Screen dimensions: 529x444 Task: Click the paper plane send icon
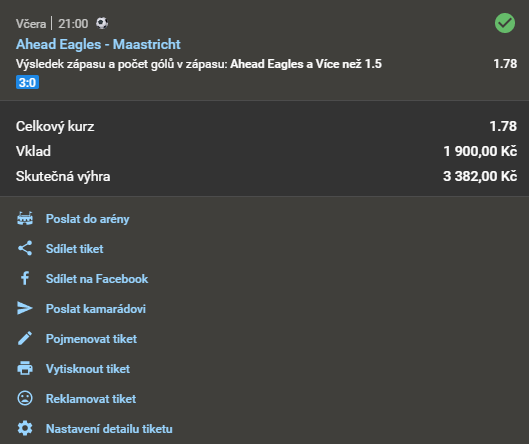(25, 308)
